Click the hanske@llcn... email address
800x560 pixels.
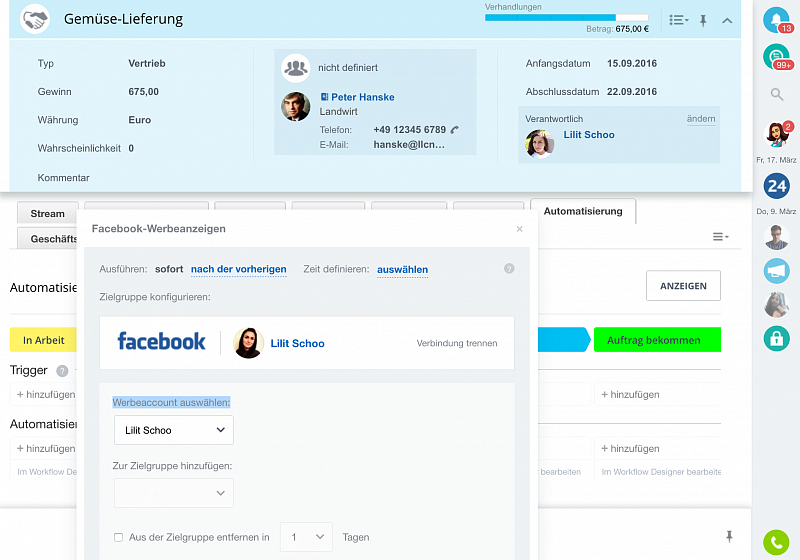[409, 145]
